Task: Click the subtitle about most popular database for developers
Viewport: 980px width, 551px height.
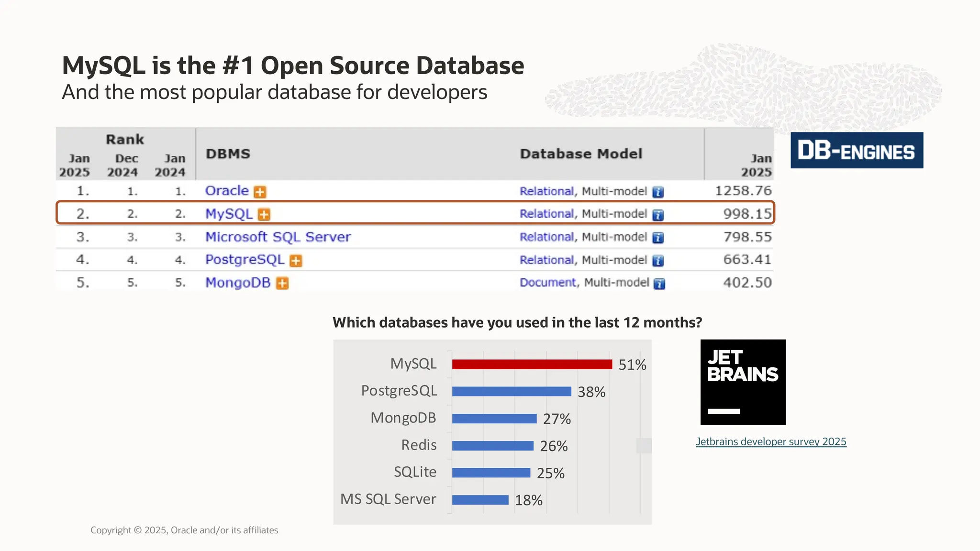Action: 275,92
